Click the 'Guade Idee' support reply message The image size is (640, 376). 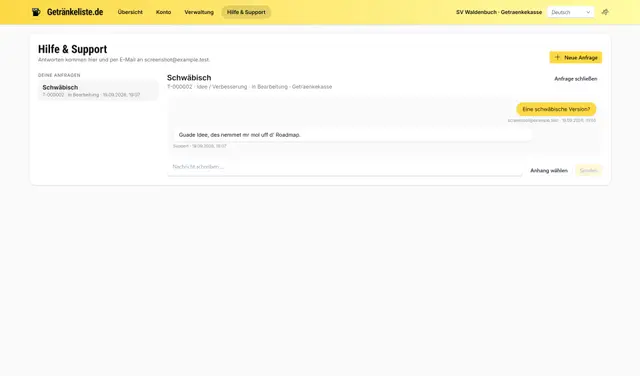[353, 135]
